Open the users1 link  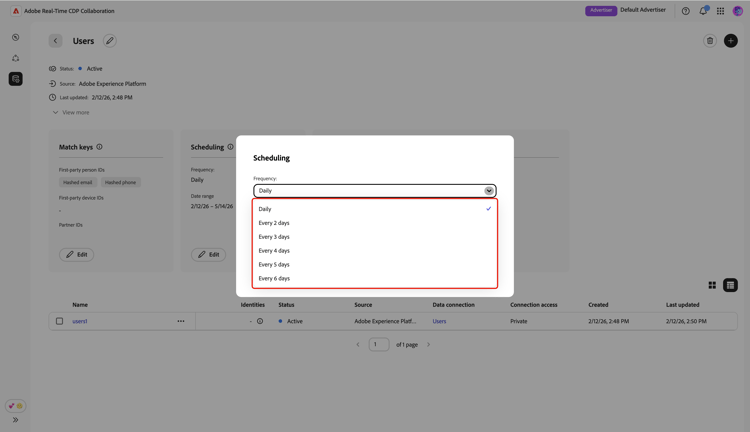pos(80,321)
